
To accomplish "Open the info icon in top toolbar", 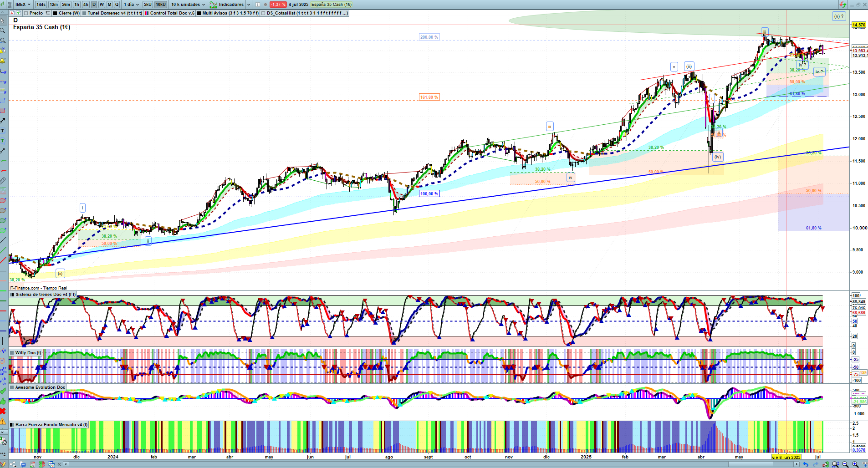I will (258, 5).
